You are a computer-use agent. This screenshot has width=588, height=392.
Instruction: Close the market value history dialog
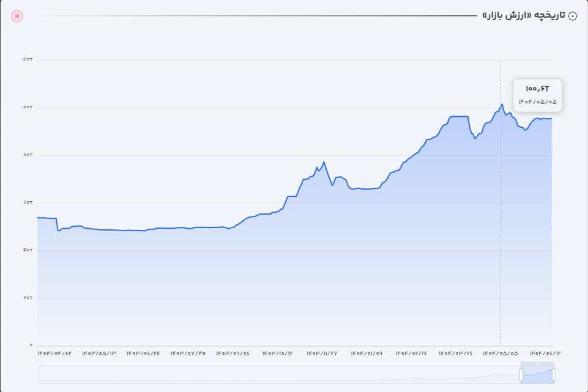(17, 16)
